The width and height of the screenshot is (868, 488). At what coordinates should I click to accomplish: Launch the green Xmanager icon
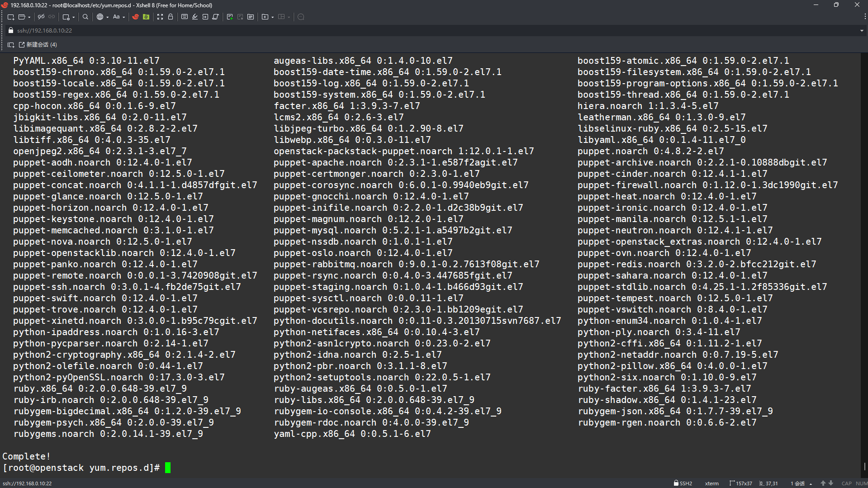(x=146, y=17)
